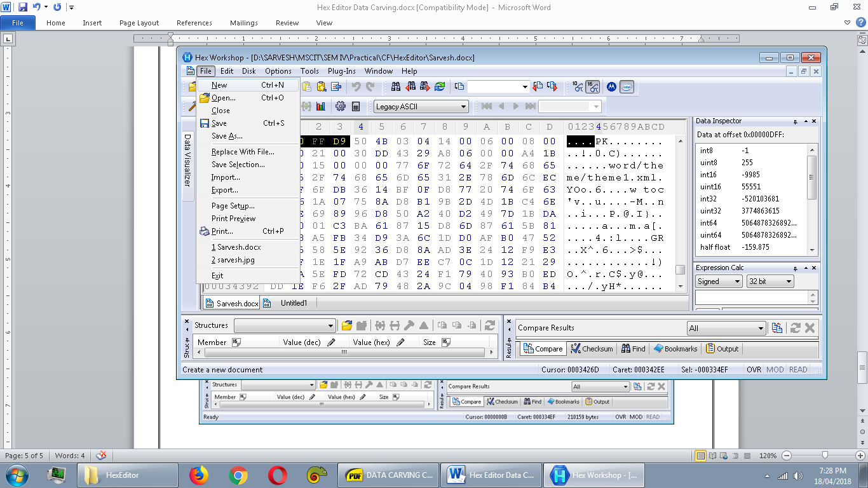Click the open structure library folder icon
868x488 pixels.
347,325
